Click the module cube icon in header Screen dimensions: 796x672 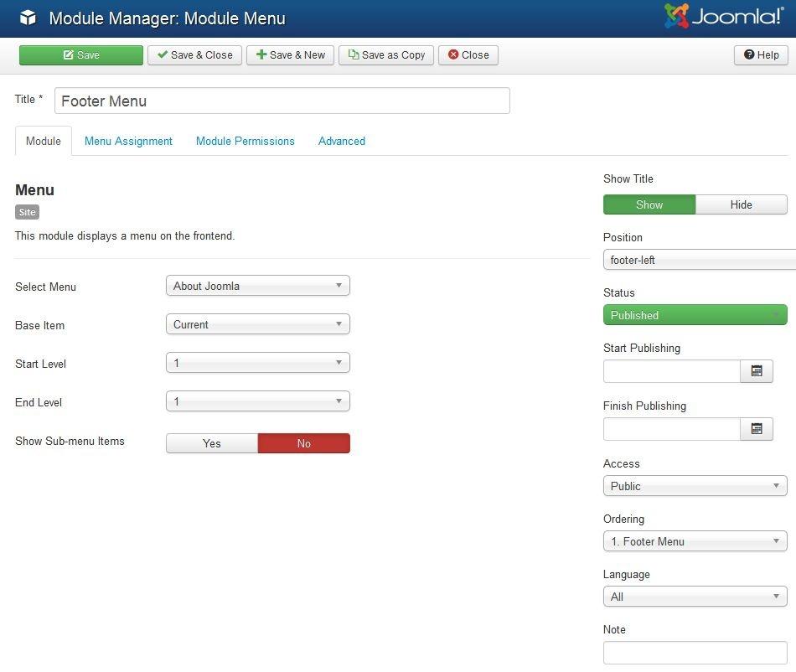pos(28,18)
